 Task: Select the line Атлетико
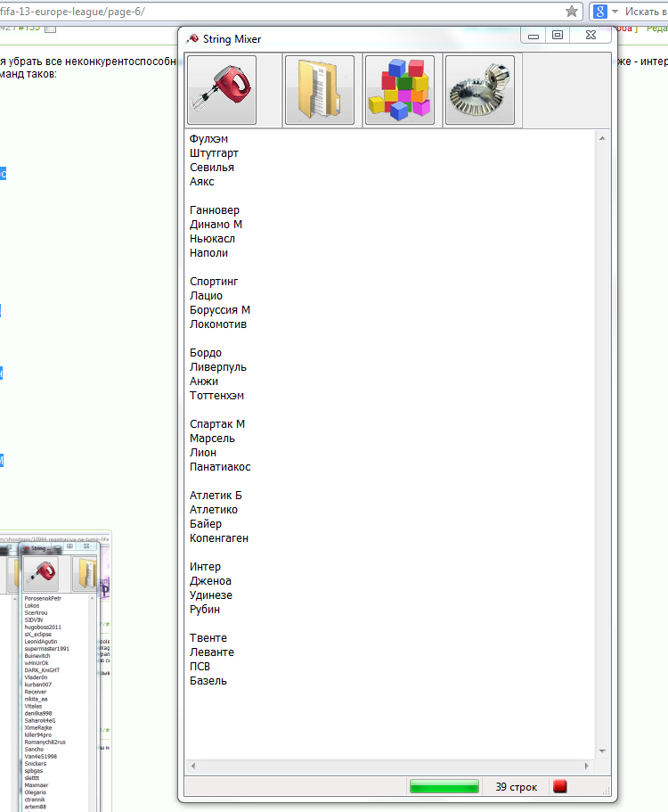[x=214, y=510]
